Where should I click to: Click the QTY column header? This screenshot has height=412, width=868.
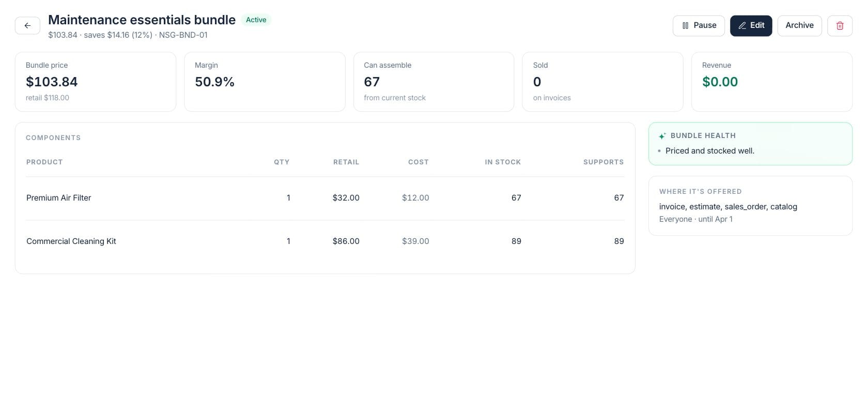tap(282, 162)
